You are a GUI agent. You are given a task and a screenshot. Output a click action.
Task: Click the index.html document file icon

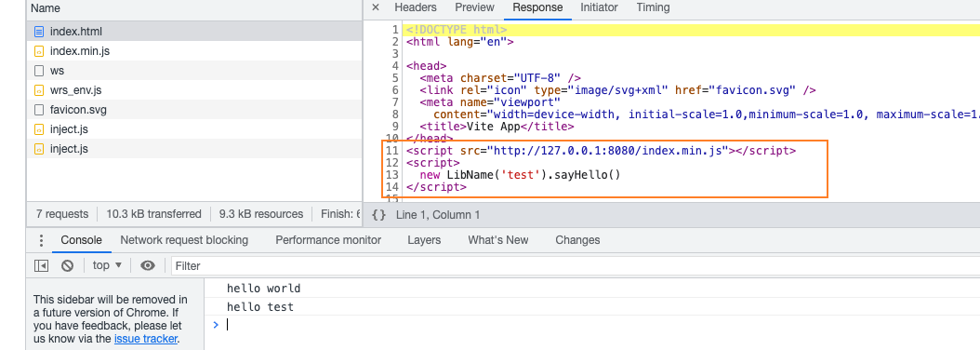coord(39,32)
